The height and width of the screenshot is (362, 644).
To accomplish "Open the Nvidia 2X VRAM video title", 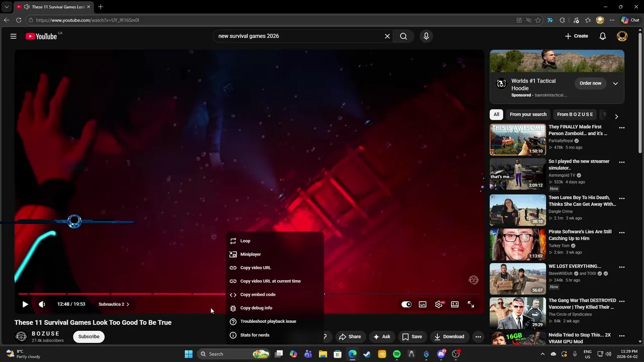I will coord(580,338).
